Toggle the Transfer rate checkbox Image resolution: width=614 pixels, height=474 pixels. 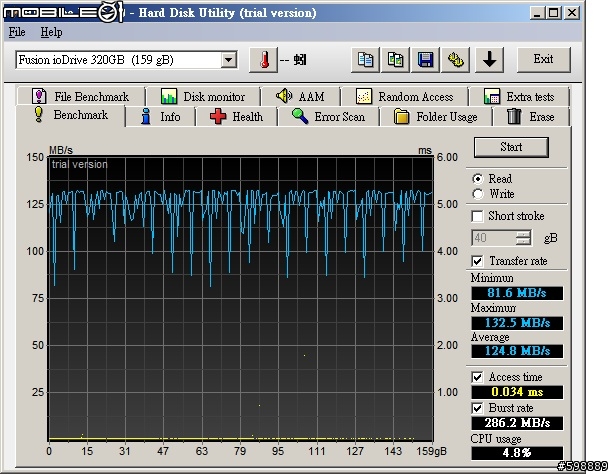point(477,261)
